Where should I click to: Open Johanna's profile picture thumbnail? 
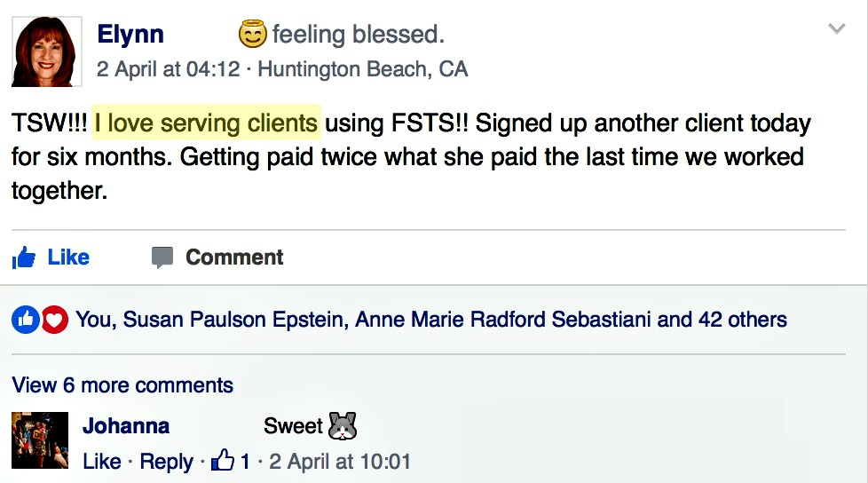(40, 440)
